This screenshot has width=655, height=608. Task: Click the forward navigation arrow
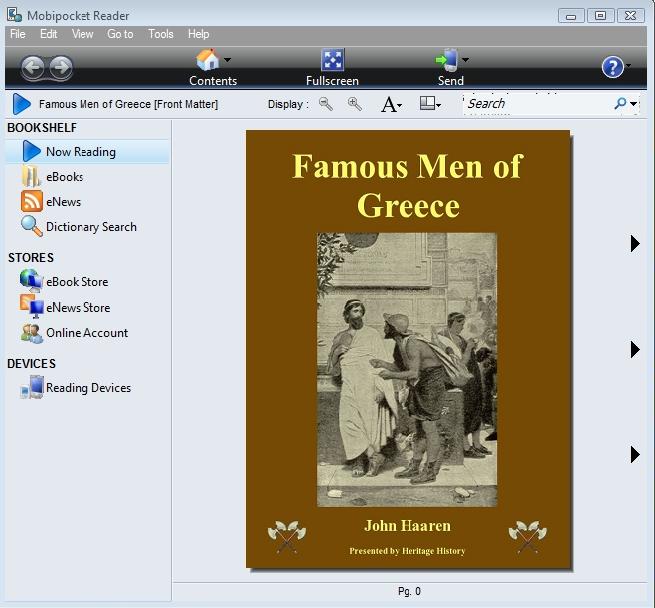[61, 68]
